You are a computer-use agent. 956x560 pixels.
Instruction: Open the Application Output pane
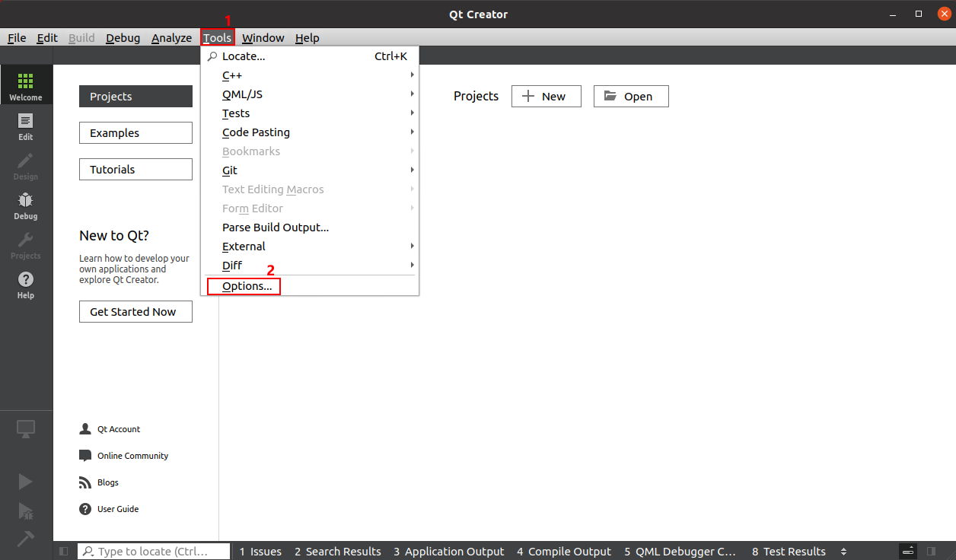coord(449,552)
